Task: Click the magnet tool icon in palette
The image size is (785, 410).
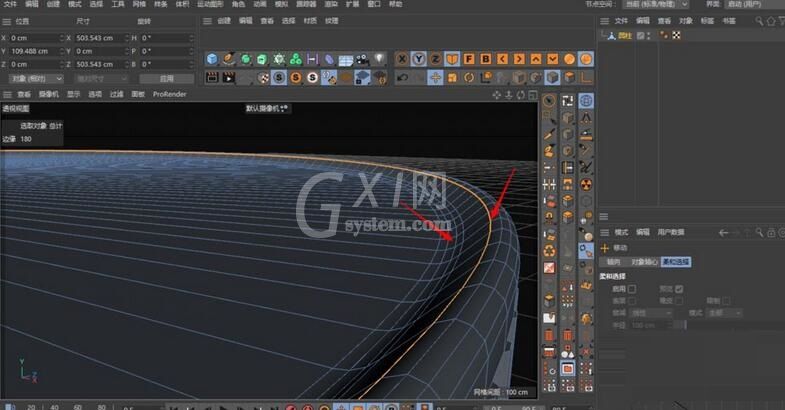Action: pos(549,217)
